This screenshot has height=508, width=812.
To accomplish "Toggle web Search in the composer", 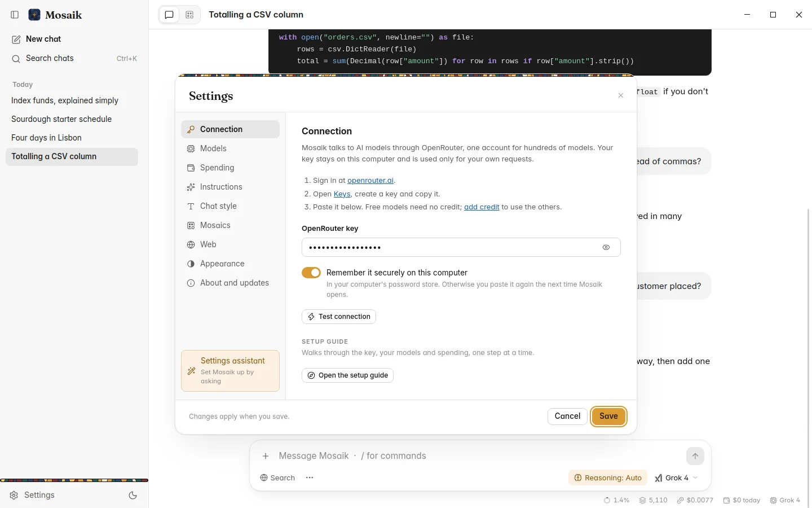I will click(x=277, y=478).
